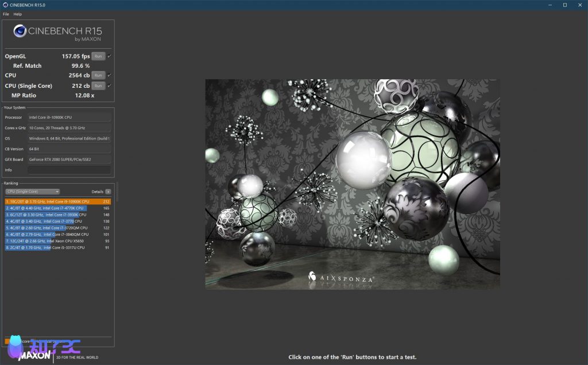The height and width of the screenshot is (365, 588).
Task: Click the CB Version 64 Bit field
Action: pos(69,149)
